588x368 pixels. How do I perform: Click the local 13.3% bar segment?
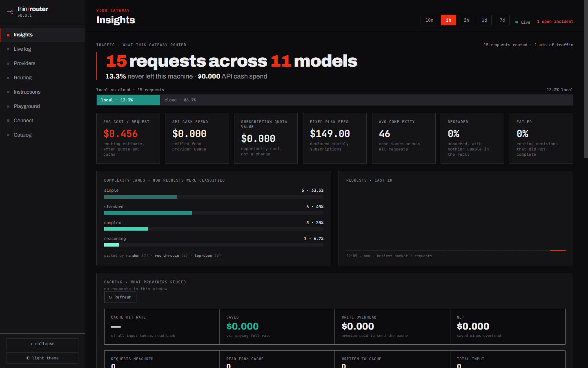click(128, 100)
